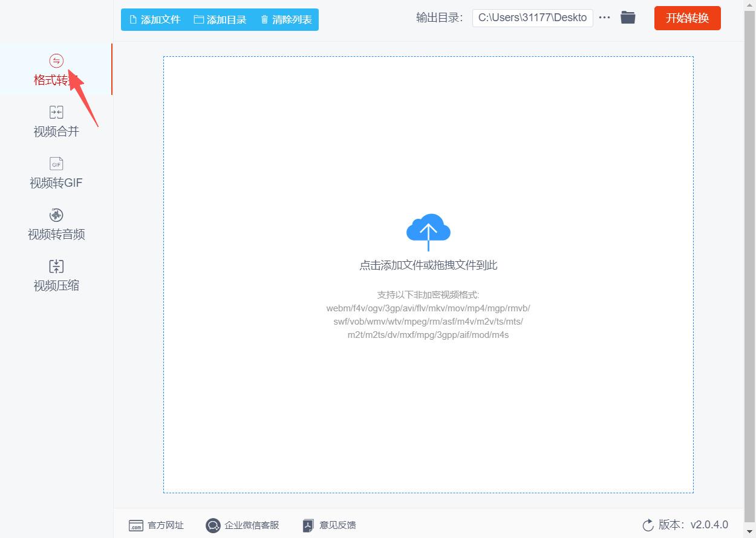Click the 意见反馈 feedback icon

tap(308, 525)
